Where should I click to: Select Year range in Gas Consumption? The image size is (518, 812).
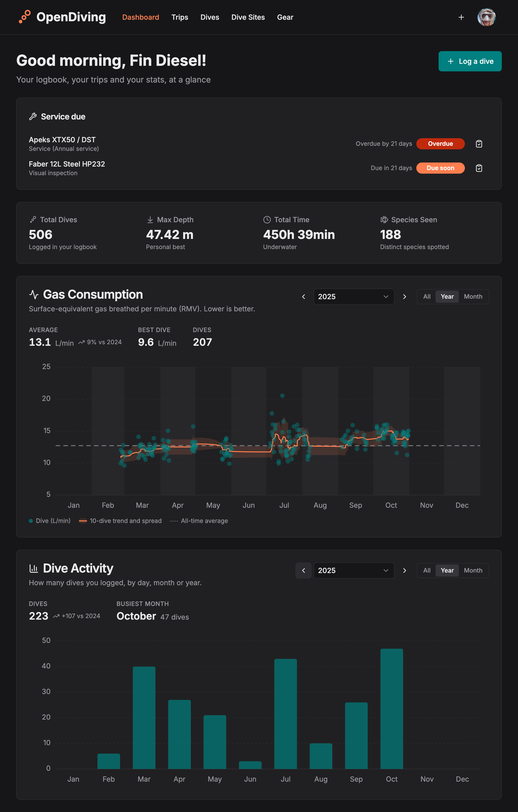click(x=447, y=297)
